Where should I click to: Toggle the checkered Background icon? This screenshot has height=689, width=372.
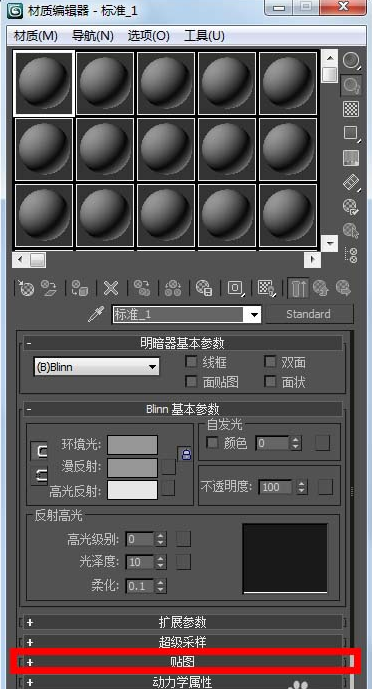coord(351,109)
